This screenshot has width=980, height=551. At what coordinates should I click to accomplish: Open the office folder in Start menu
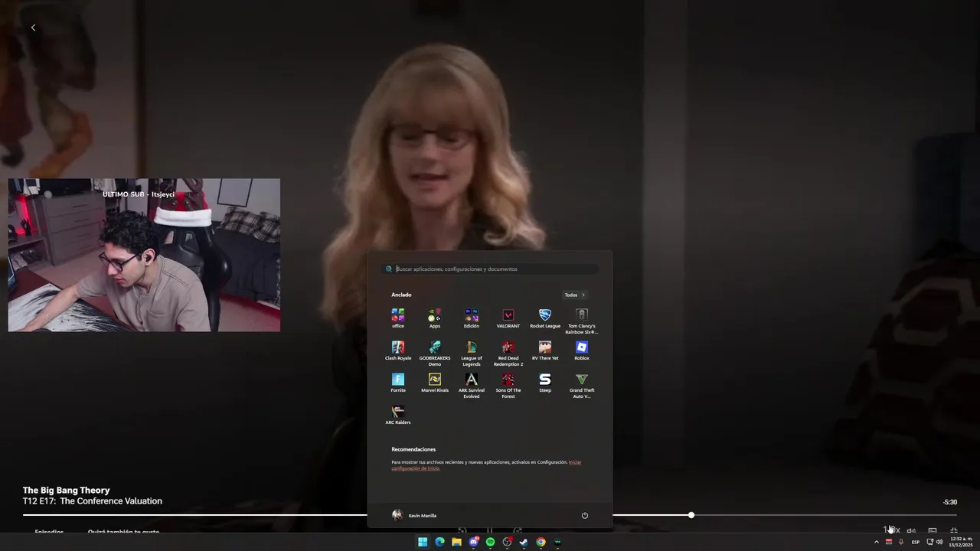pos(398,318)
